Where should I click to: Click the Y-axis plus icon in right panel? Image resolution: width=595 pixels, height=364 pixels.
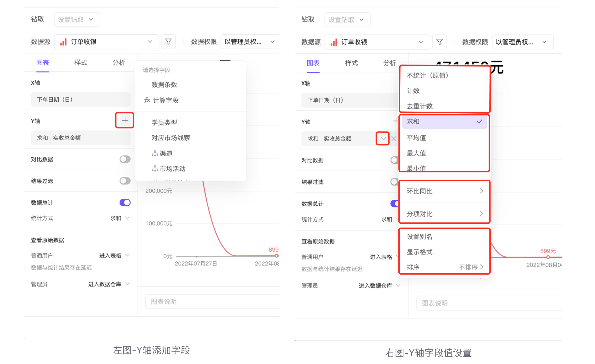point(396,121)
